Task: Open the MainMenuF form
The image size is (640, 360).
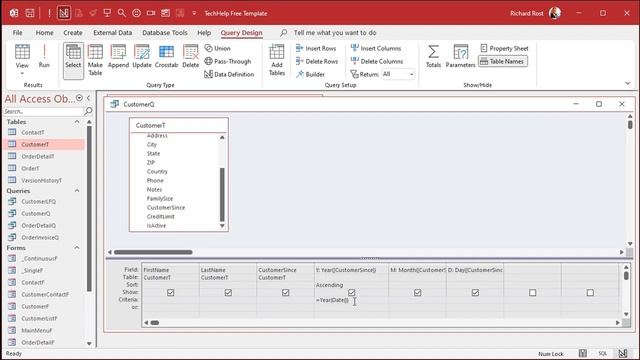Action: point(37,330)
